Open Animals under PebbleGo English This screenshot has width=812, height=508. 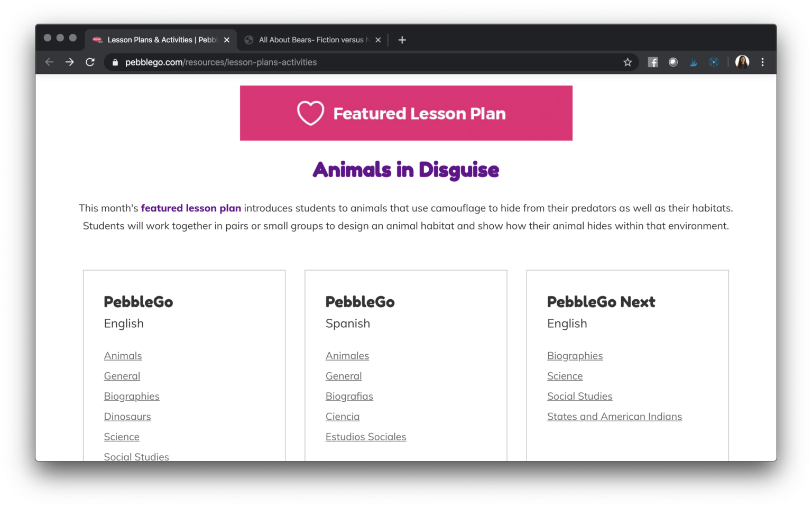tap(123, 355)
